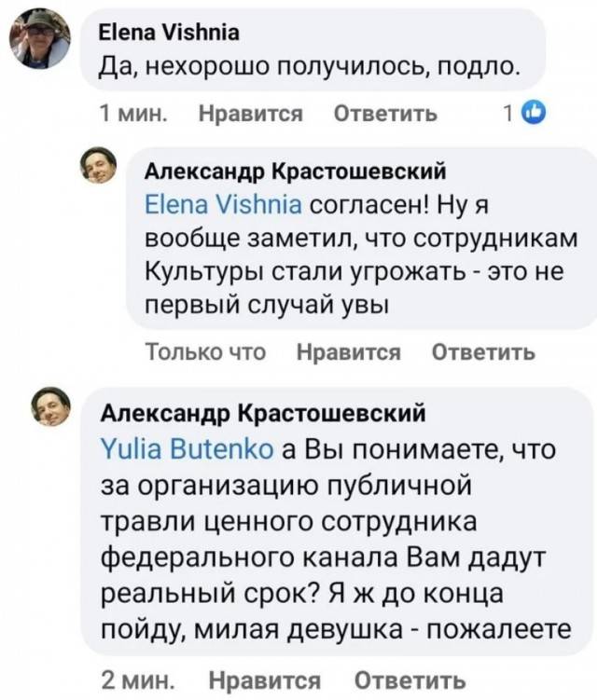Click the '1 мин.' timestamp
The image size is (597, 700).
click(134, 114)
